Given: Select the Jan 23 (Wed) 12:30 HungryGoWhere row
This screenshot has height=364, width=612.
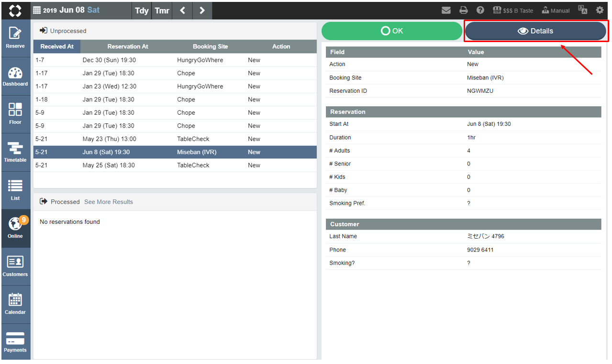Looking at the screenshot, I should point(175,87).
